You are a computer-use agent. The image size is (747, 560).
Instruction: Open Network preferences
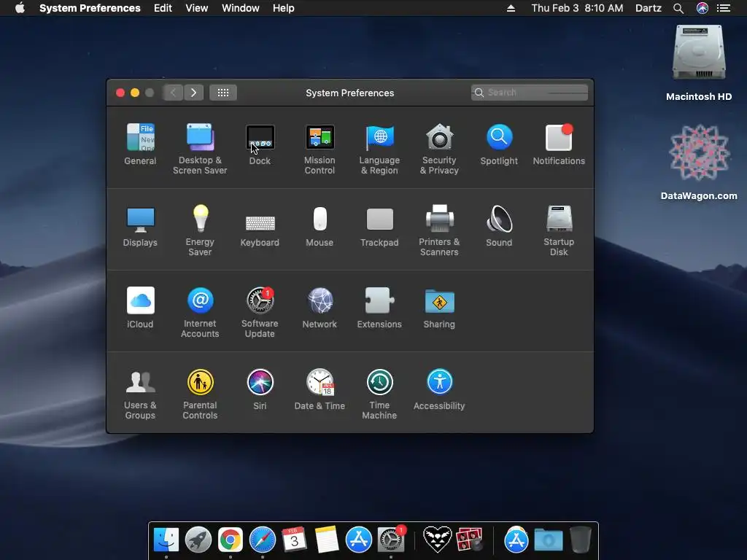pos(320,308)
